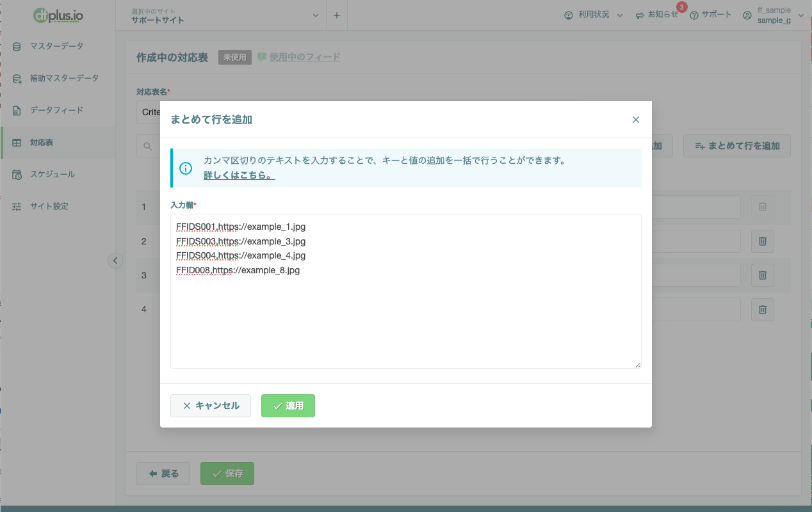Click inside the 入力欄 text area
Image resolution: width=812 pixels, height=512 pixels.
tap(406, 291)
